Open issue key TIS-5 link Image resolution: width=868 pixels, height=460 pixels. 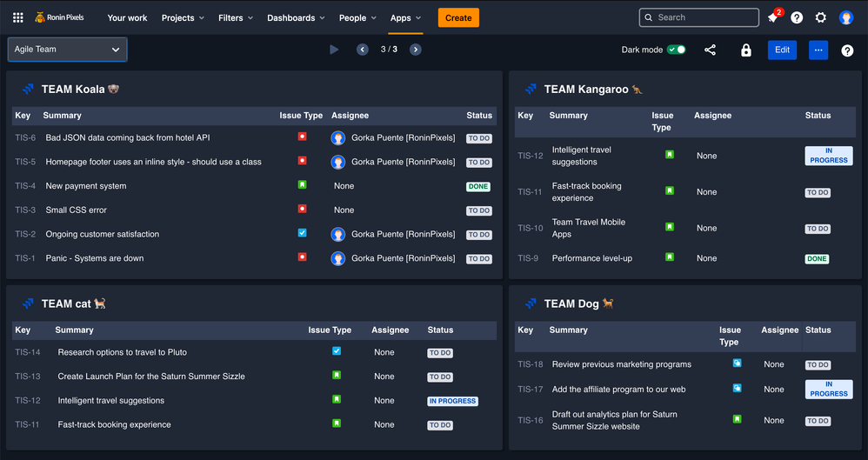tap(25, 162)
